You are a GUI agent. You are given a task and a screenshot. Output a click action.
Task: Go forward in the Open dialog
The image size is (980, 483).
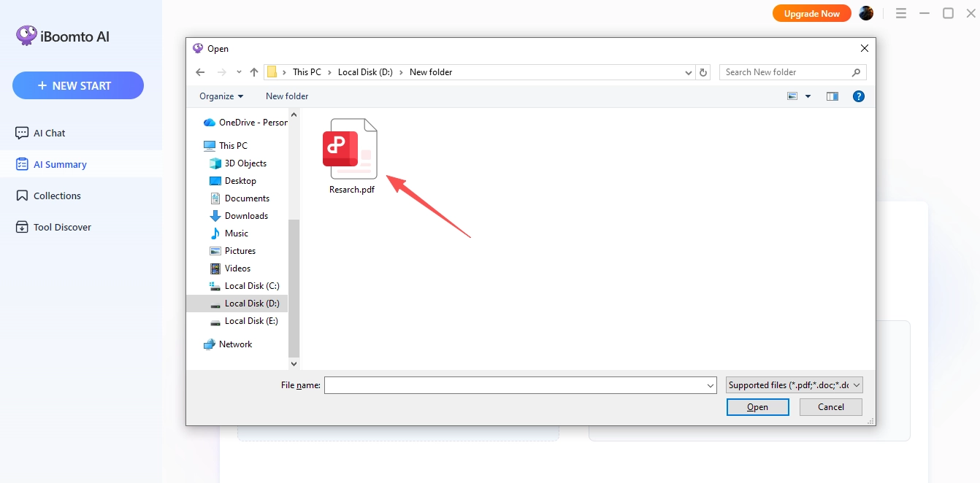222,72
